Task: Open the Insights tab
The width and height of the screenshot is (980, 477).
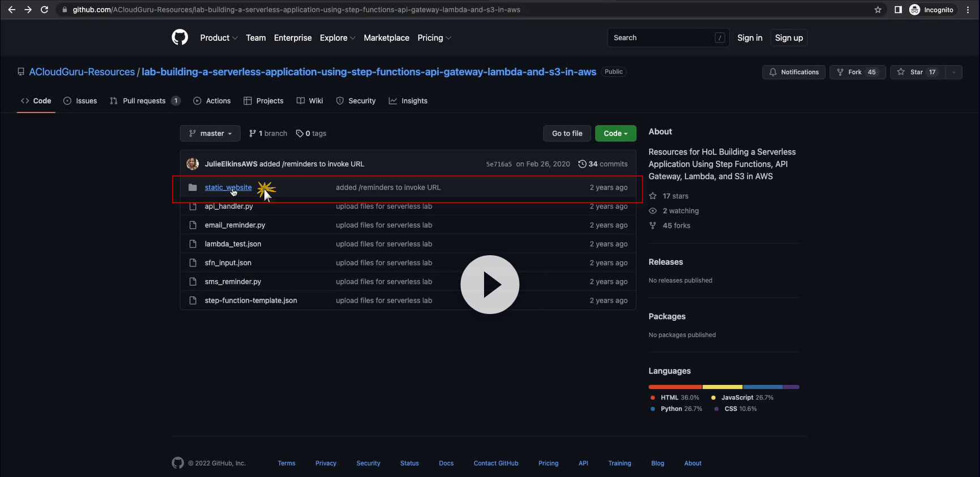Action: (x=408, y=101)
